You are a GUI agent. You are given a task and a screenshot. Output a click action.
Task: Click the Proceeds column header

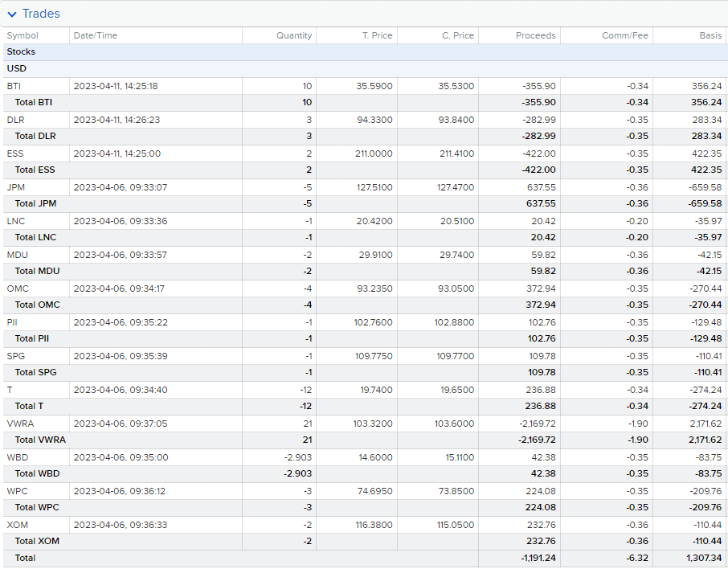coord(535,36)
